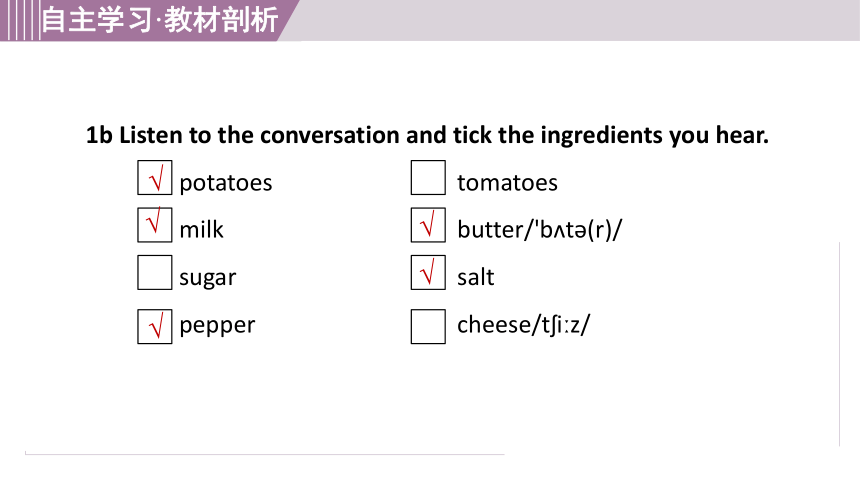This screenshot has height=484, width=860.
Task: Click the light gray header banner area
Action: [570, 20]
